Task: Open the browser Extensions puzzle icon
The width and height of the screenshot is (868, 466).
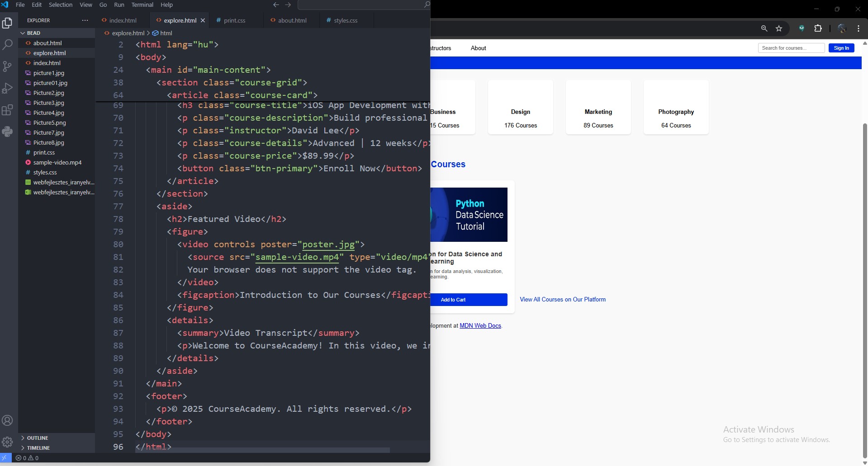Action: tap(818, 28)
